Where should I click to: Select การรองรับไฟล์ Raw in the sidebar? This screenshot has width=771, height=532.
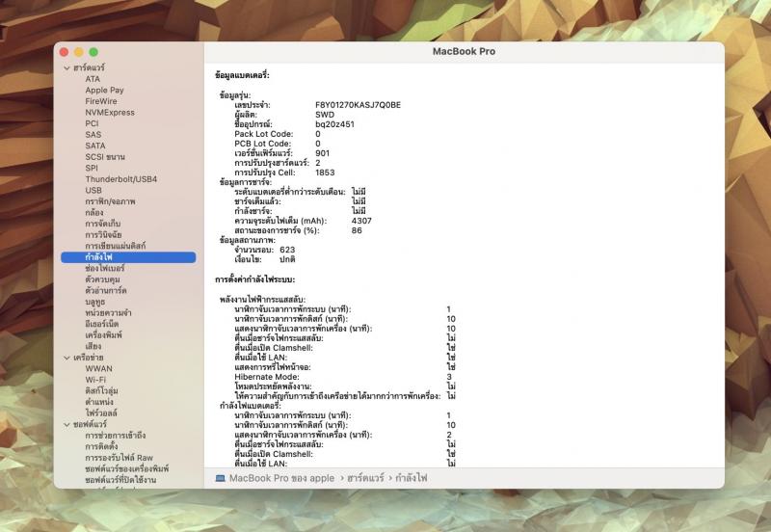(119, 458)
